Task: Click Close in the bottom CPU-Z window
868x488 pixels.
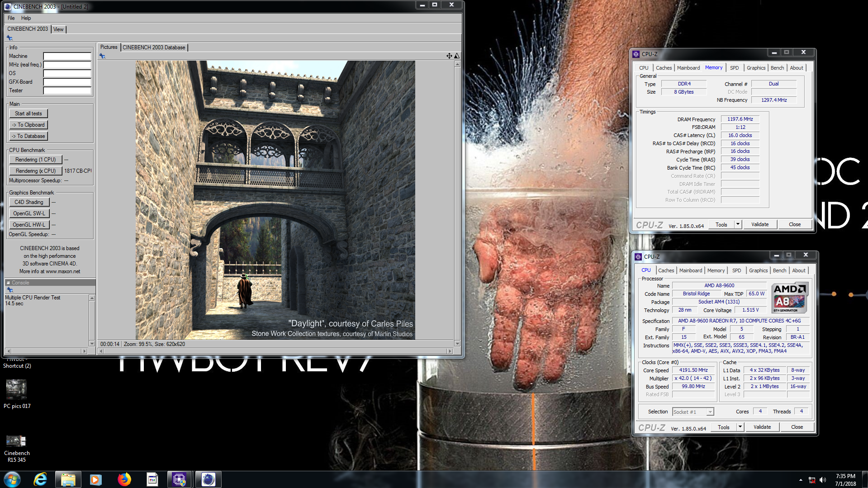Action: pyautogui.click(x=797, y=427)
